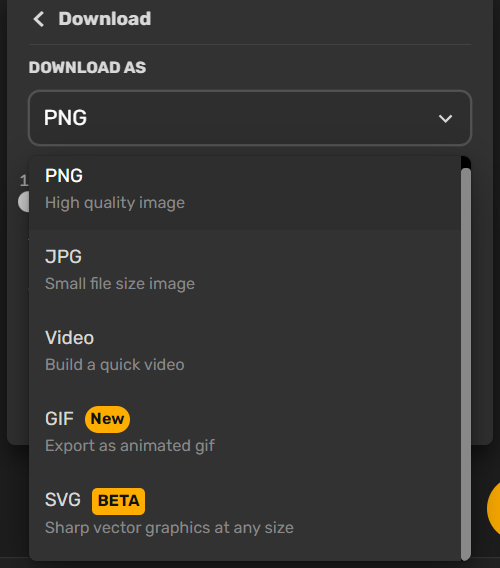Collapse the list with the chevron arrow
Viewport: 500px width, 568px height.
tap(445, 118)
